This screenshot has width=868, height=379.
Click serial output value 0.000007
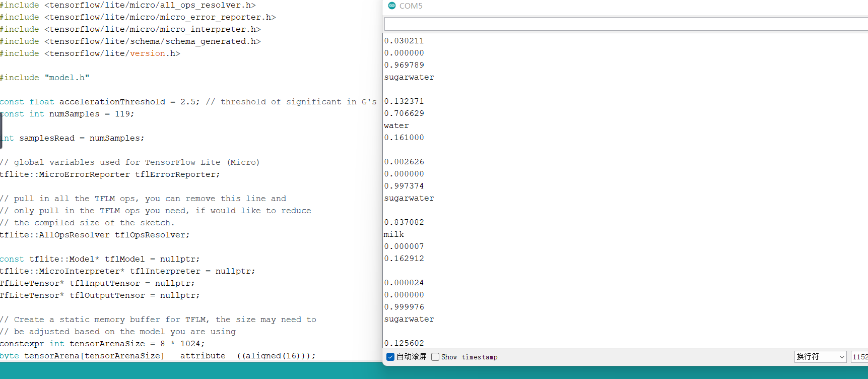[x=404, y=246]
